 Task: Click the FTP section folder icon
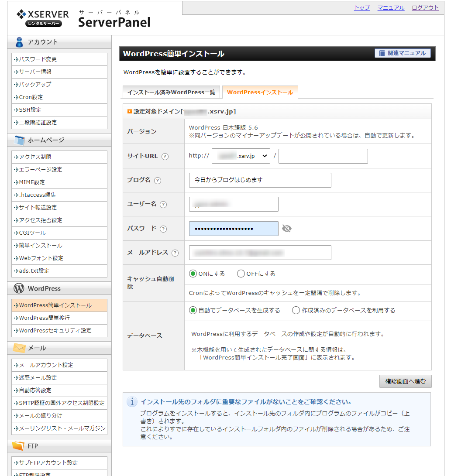[x=18, y=446]
